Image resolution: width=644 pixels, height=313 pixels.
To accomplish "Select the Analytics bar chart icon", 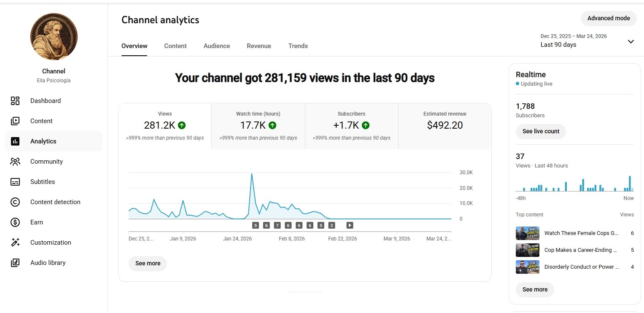I will (15, 141).
